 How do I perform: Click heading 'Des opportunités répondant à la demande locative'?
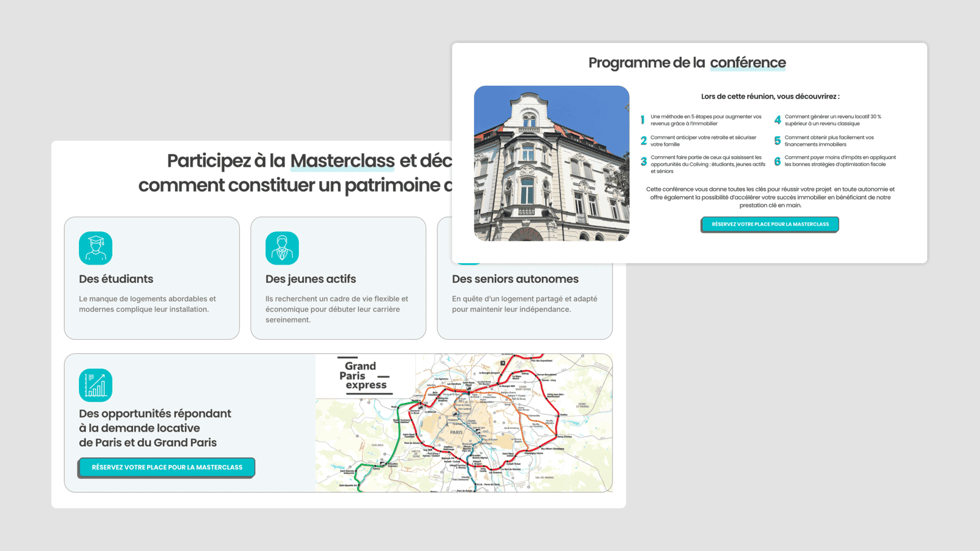(x=155, y=428)
